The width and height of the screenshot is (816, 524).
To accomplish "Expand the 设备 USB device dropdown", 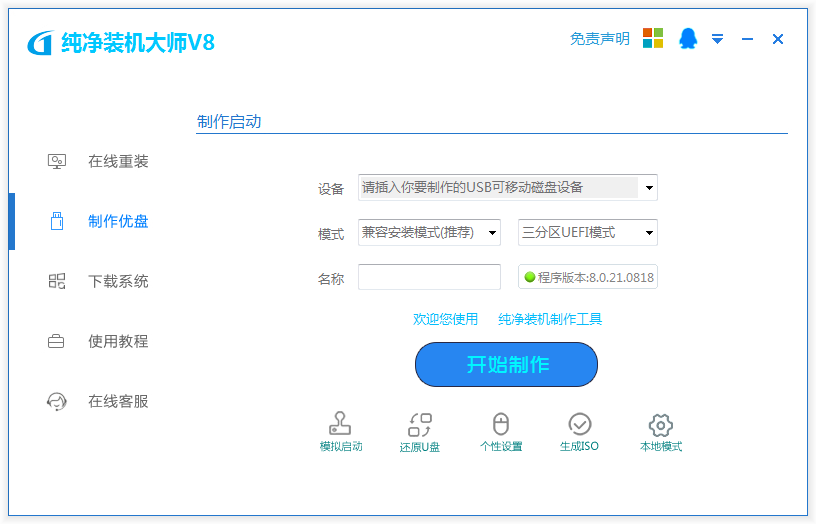I will tap(507, 187).
